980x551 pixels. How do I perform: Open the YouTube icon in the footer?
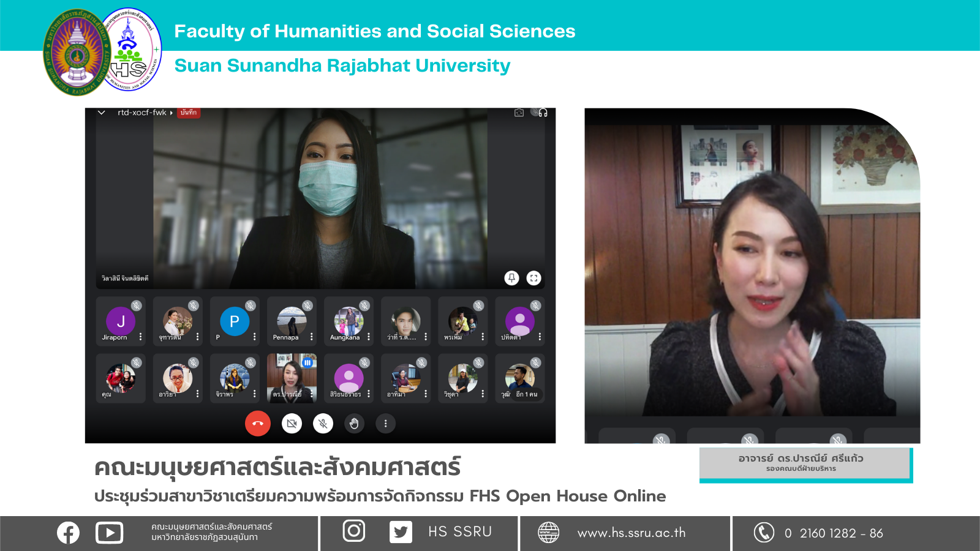(x=110, y=533)
